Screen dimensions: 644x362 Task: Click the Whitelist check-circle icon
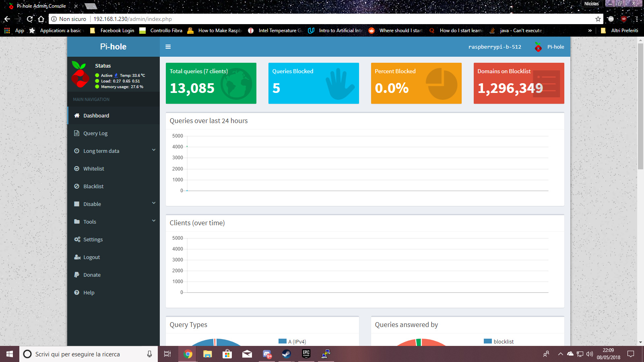[x=76, y=169]
